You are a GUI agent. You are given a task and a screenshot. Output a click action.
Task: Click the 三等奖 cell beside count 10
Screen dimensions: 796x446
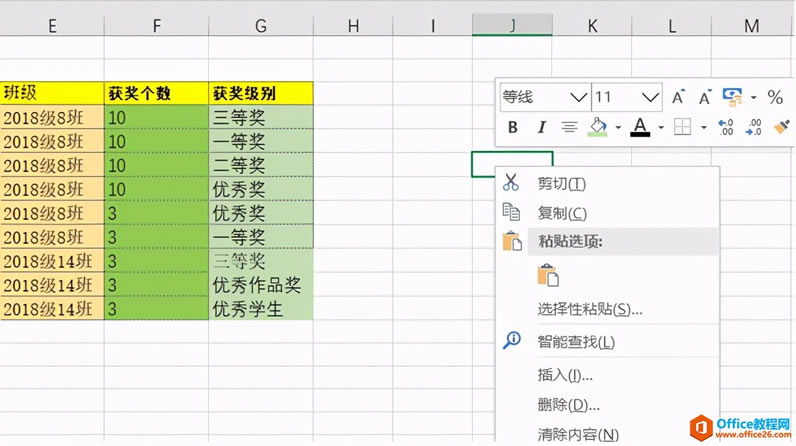[x=261, y=117]
